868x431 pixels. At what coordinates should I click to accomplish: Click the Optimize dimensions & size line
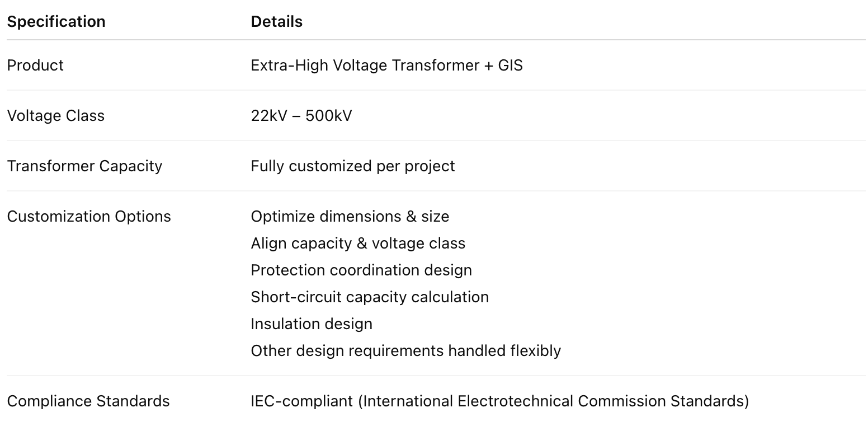pos(350,217)
